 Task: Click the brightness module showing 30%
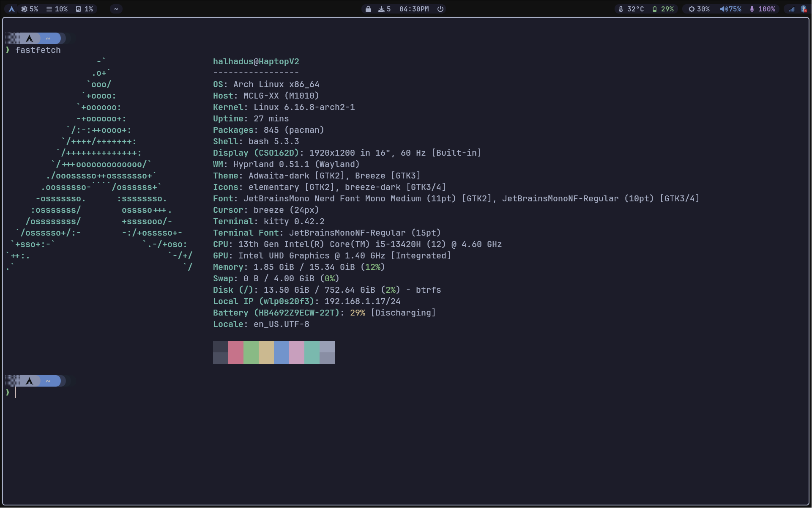[x=699, y=9]
